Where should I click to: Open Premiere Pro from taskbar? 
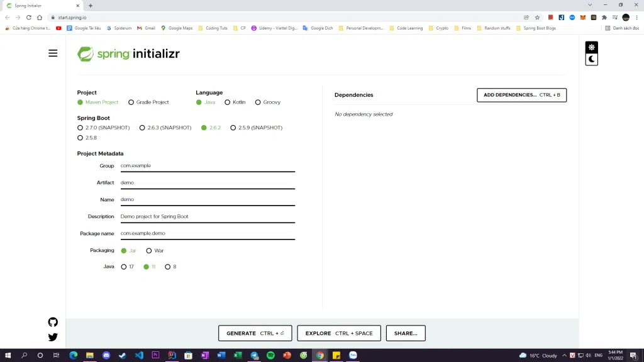coord(156,355)
